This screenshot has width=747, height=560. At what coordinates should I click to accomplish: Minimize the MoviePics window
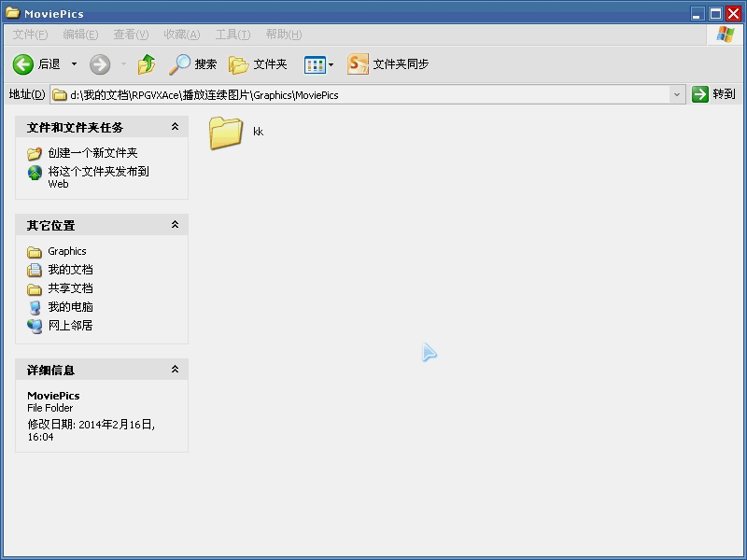(x=698, y=13)
